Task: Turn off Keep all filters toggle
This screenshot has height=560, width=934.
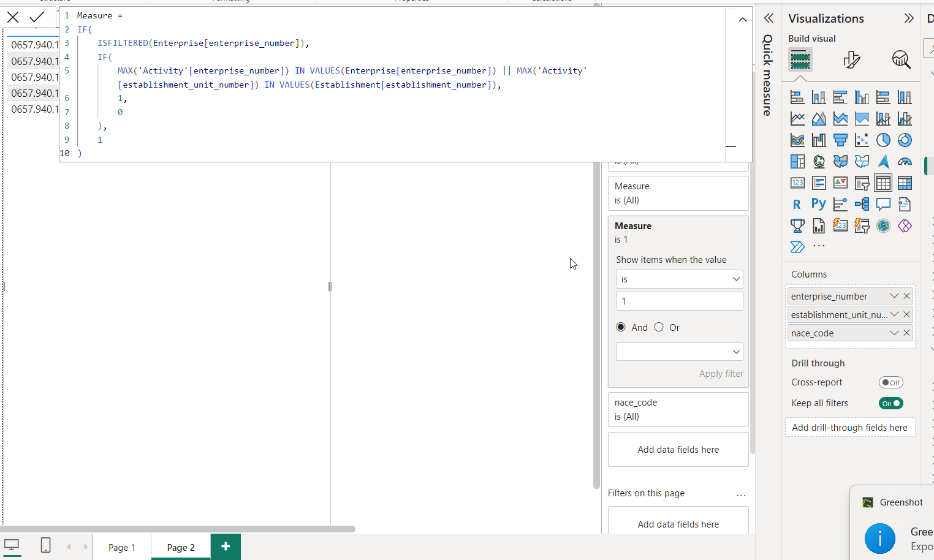Action: coord(891,403)
